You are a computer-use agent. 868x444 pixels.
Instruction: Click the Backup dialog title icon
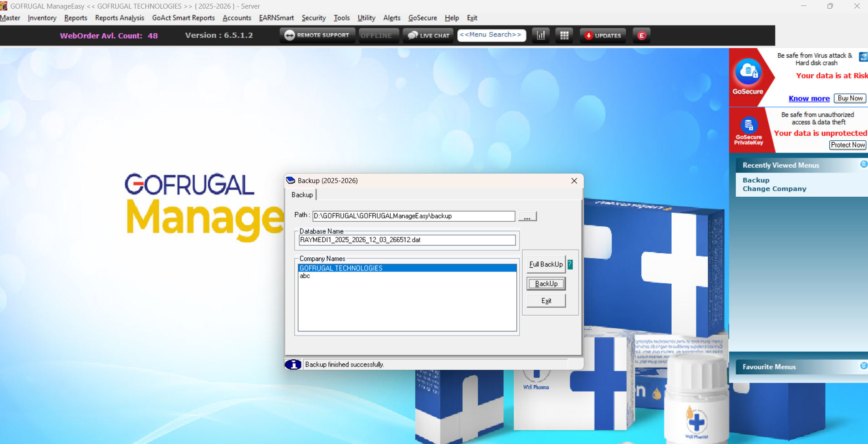[291, 180]
